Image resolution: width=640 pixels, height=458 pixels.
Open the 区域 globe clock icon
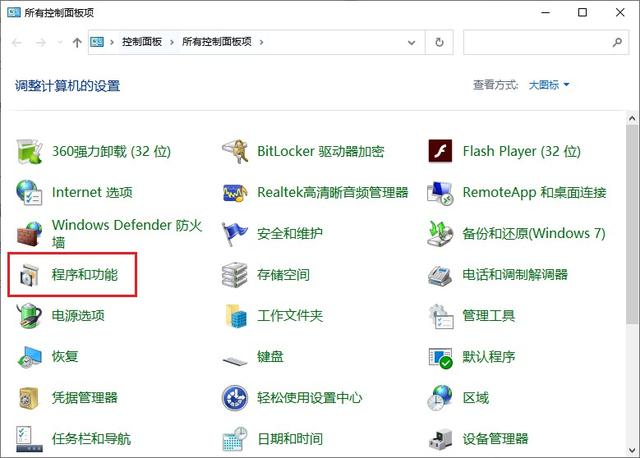(x=440, y=398)
